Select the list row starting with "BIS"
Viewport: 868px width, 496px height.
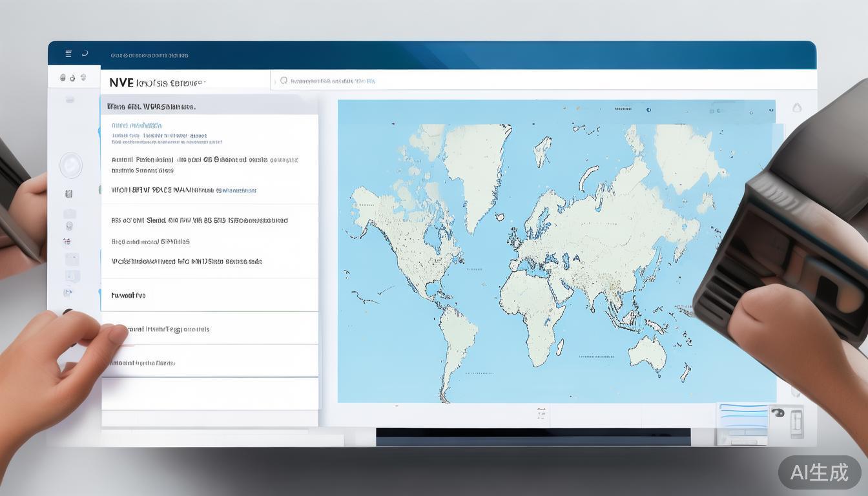pos(200,220)
